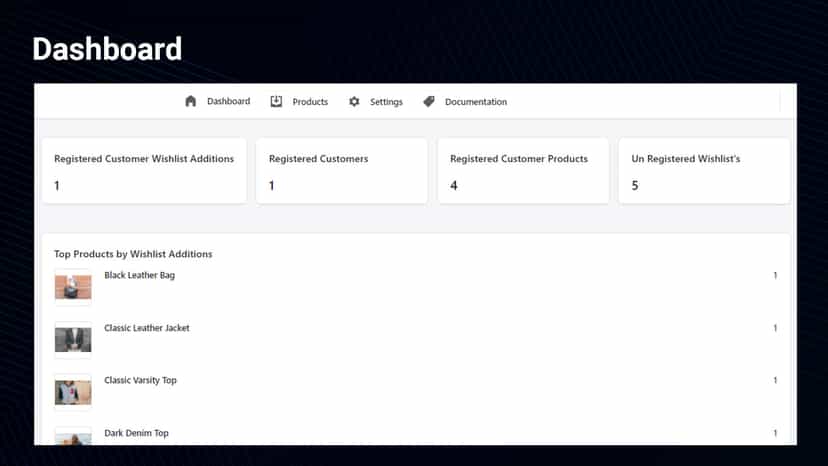828x466 pixels.
Task: Click the value 4 under Registered Customer Products
Action: click(454, 185)
